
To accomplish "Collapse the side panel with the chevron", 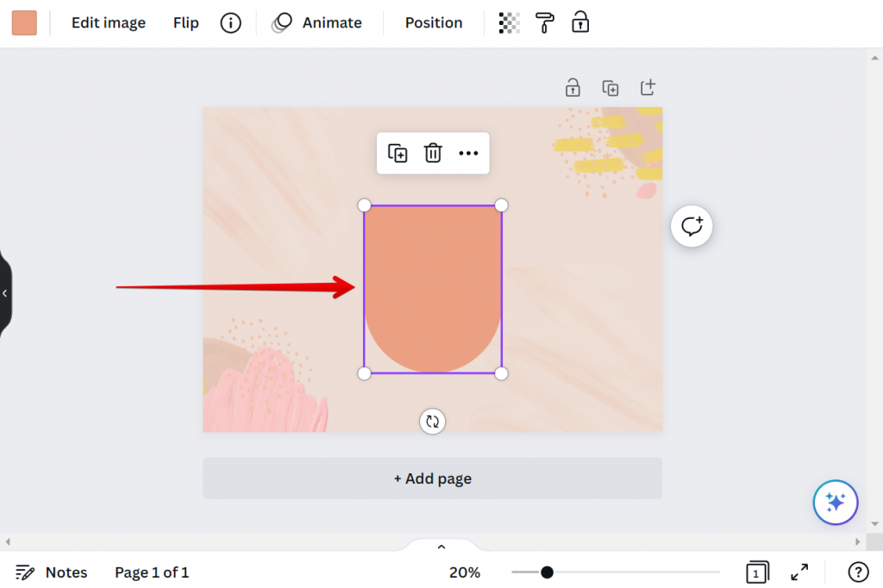I will click(x=5, y=293).
